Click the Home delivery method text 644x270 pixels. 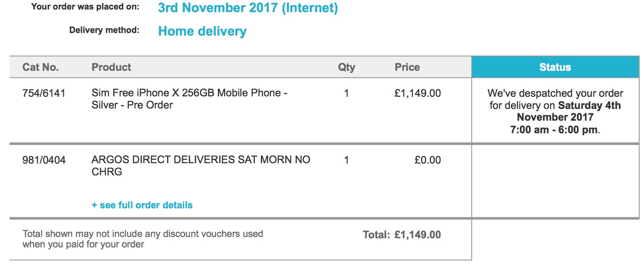point(202,31)
